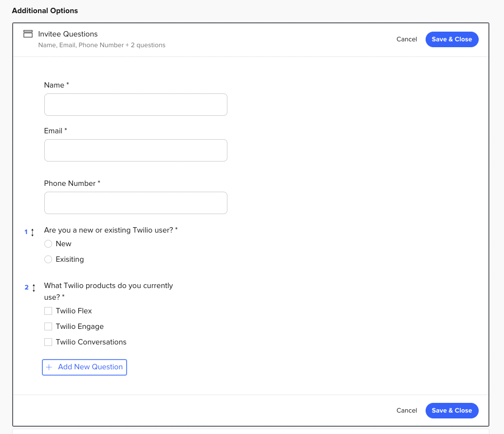Click the plus icon in Add New Question
This screenshot has width=504, height=434.
(49, 367)
